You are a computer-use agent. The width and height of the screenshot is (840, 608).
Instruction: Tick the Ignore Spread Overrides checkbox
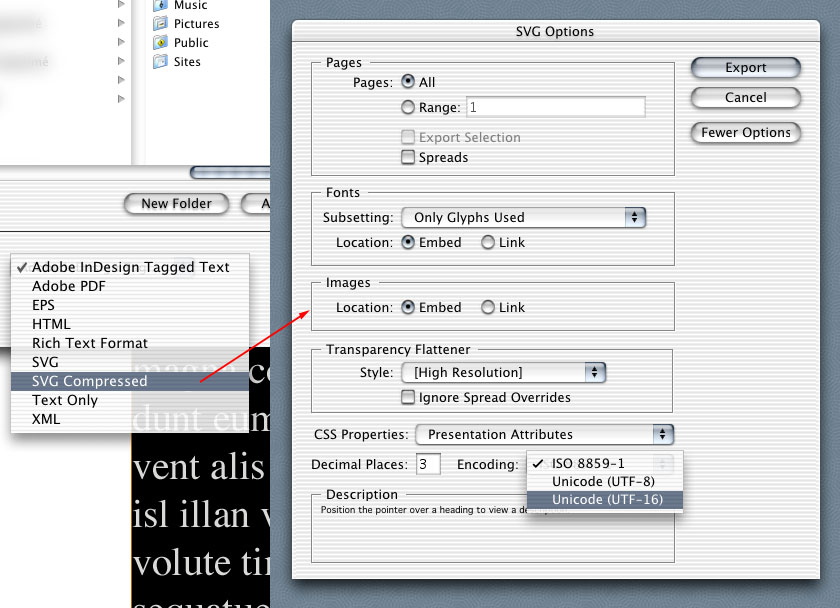click(x=408, y=397)
